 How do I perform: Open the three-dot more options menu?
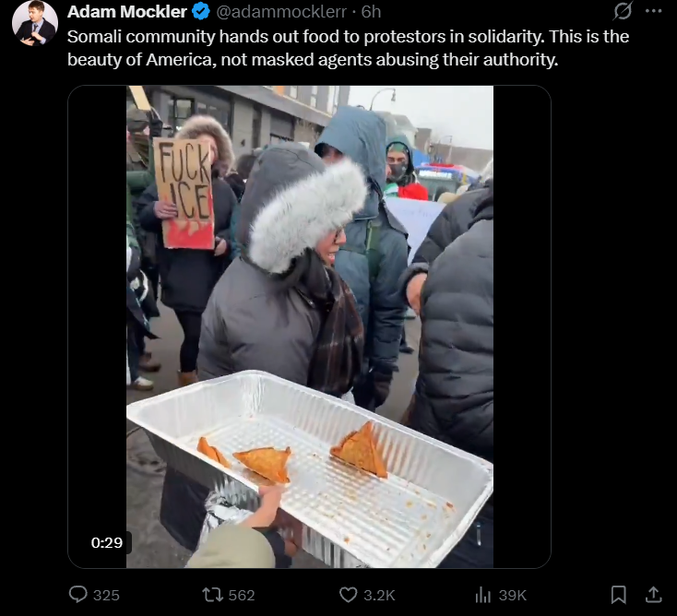pos(654,11)
